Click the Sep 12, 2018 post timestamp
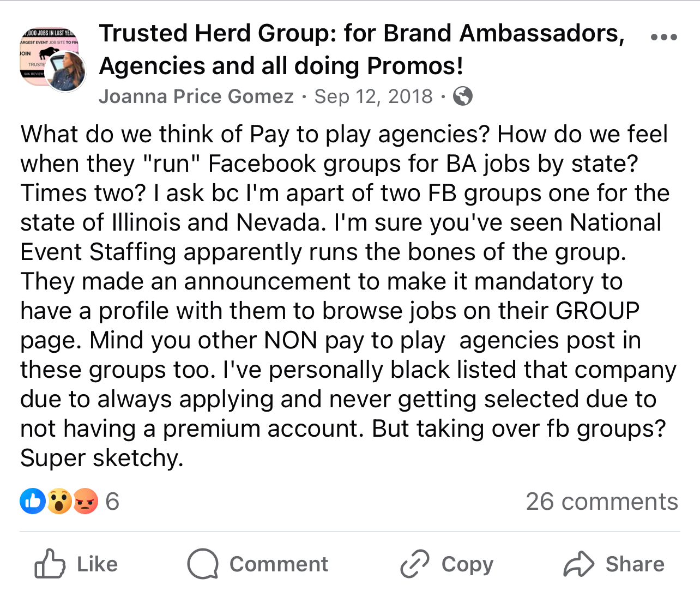This screenshot has width=700, height=591. (x=373, y=97)
